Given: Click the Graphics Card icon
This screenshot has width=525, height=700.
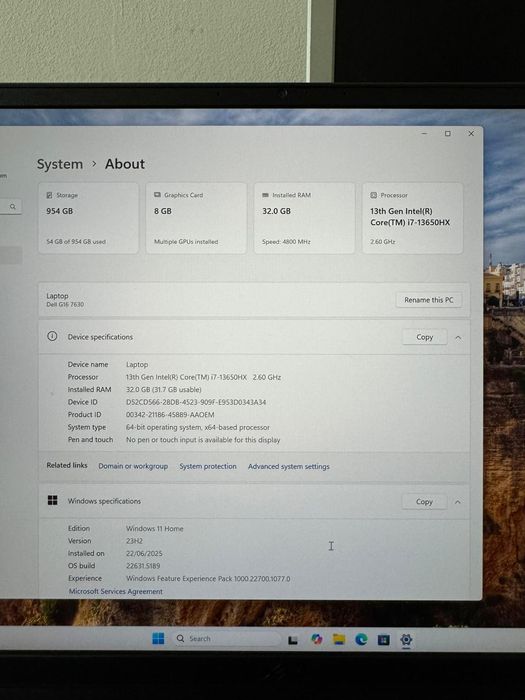Looking at the screenshot, I should coord(157,195).
